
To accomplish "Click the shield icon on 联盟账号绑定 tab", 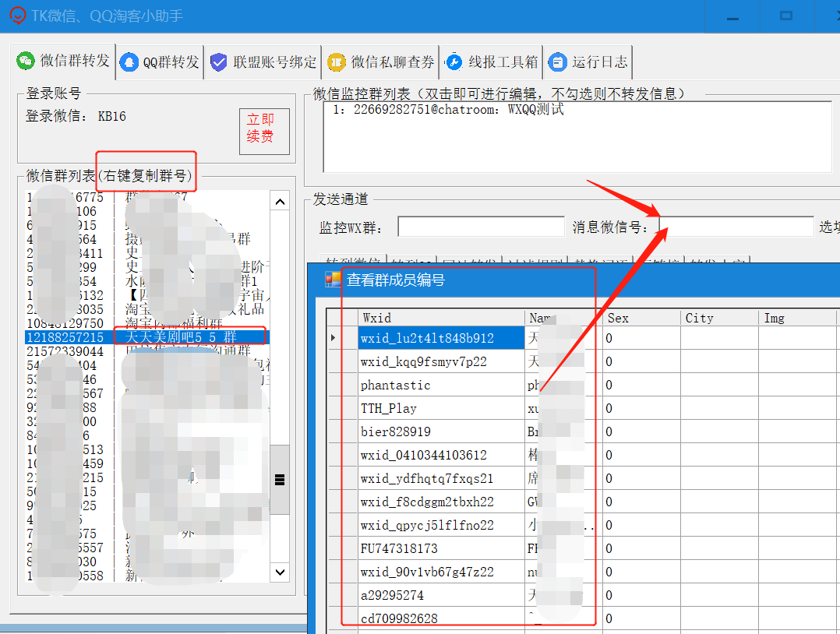I will click(x=218, y=62).
